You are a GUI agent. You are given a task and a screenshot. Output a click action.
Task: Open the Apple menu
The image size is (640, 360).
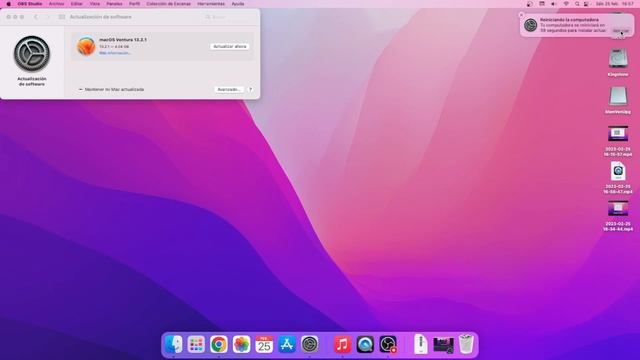pos(9,4)
